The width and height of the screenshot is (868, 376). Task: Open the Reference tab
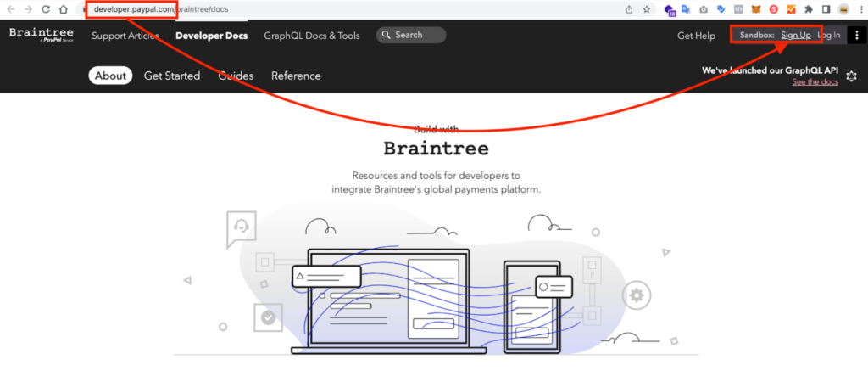pos(296,76)
